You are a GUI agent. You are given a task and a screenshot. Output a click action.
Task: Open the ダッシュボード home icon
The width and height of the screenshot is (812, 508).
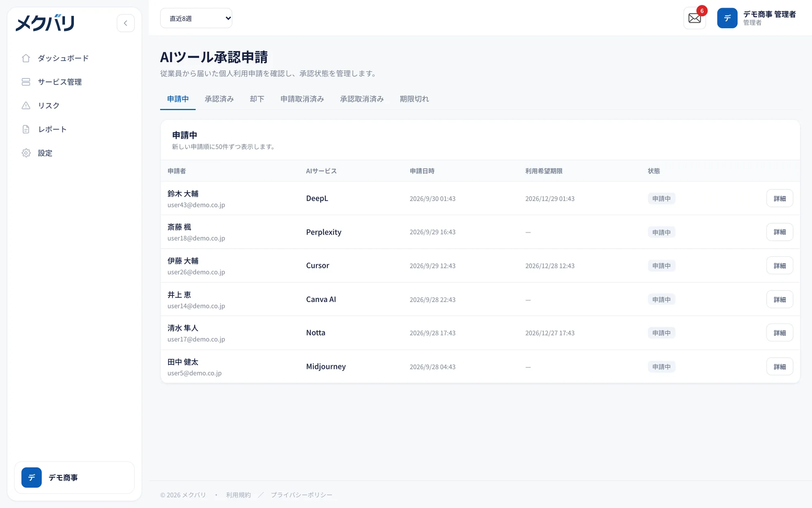[26, 58]
